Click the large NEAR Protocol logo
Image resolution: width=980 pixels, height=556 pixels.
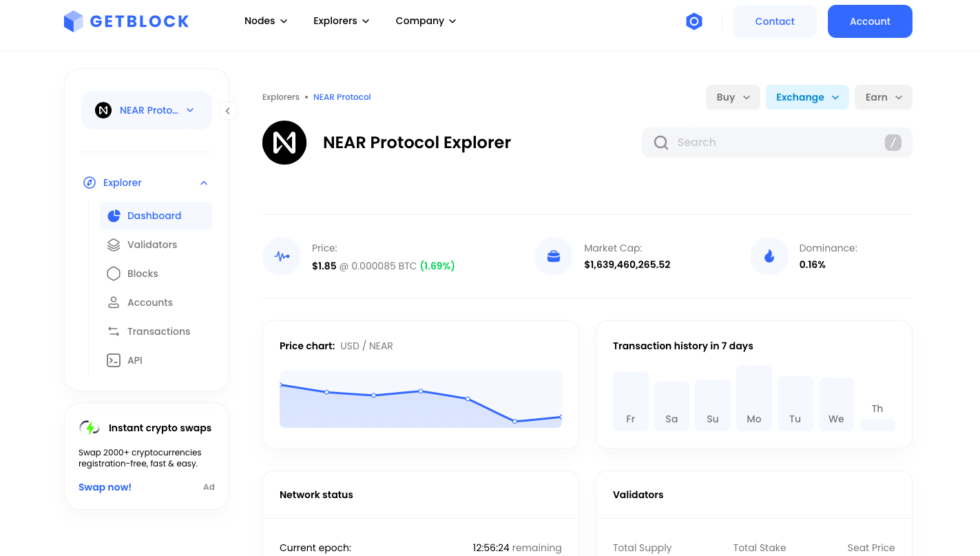(284, 143)
